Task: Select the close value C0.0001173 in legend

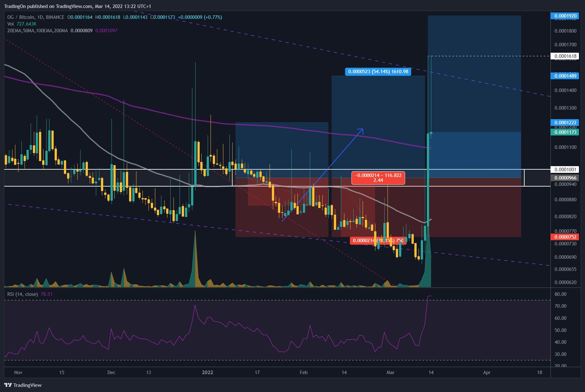Action: click(163, 17)
